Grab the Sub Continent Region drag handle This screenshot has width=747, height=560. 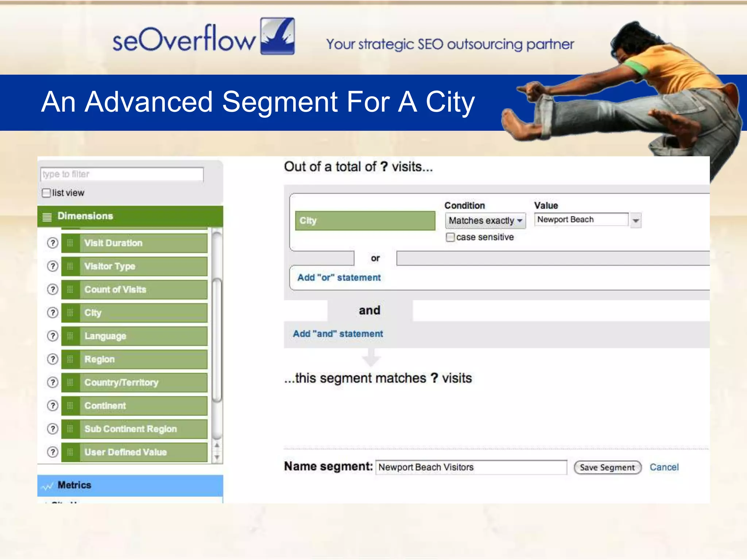[70, 429]
